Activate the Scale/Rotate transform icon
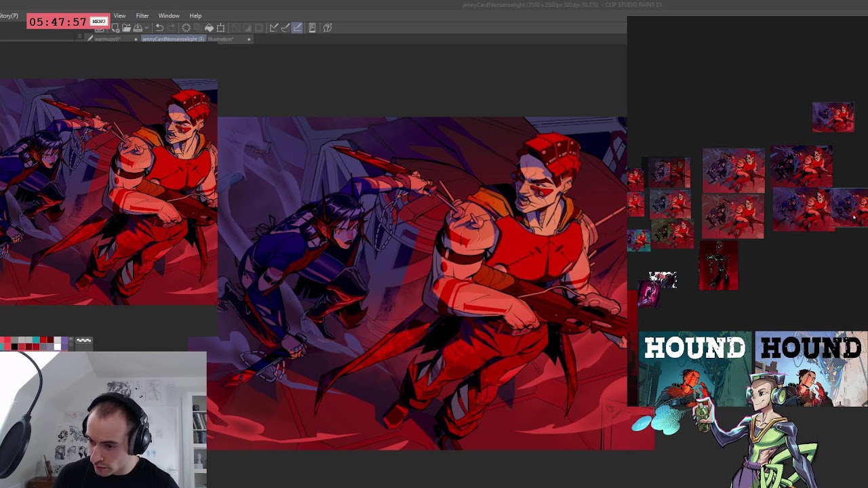868x488 pixels. pyautogui.click(x=220, y=28)
